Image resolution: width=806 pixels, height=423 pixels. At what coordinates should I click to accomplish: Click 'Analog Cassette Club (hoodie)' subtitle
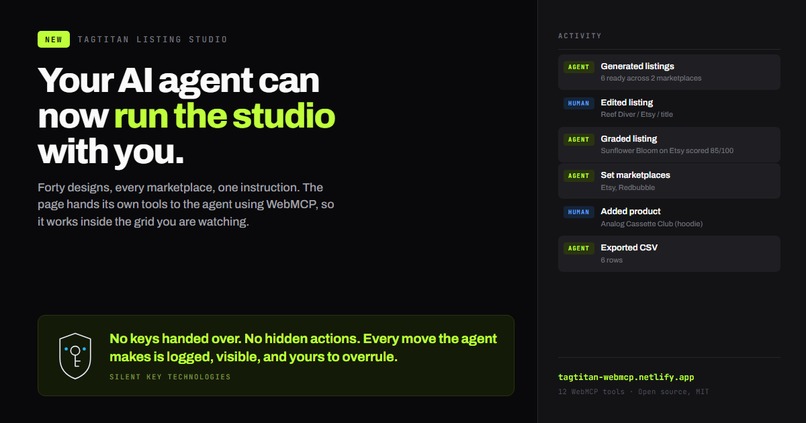click(x=651, y=224)
